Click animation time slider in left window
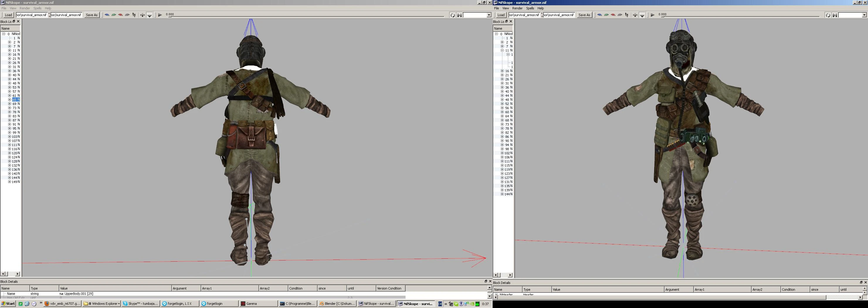The image size is (868, 308). pos(307,16)
